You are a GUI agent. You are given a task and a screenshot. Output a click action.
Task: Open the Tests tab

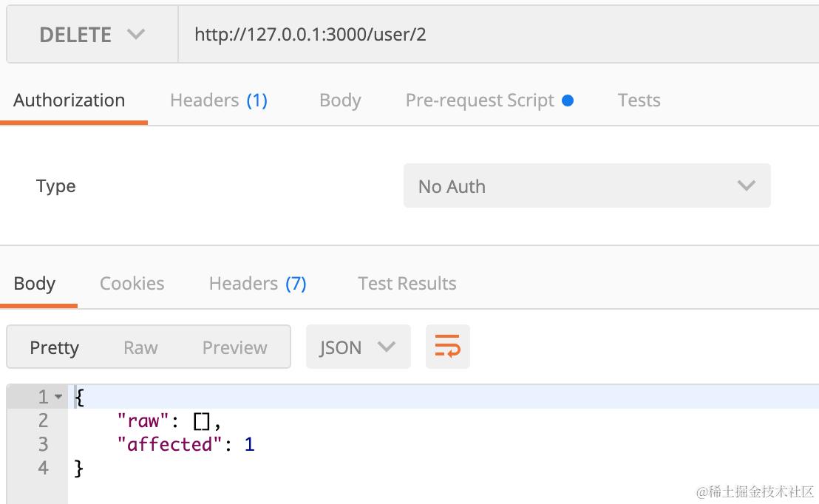point(639,101)
